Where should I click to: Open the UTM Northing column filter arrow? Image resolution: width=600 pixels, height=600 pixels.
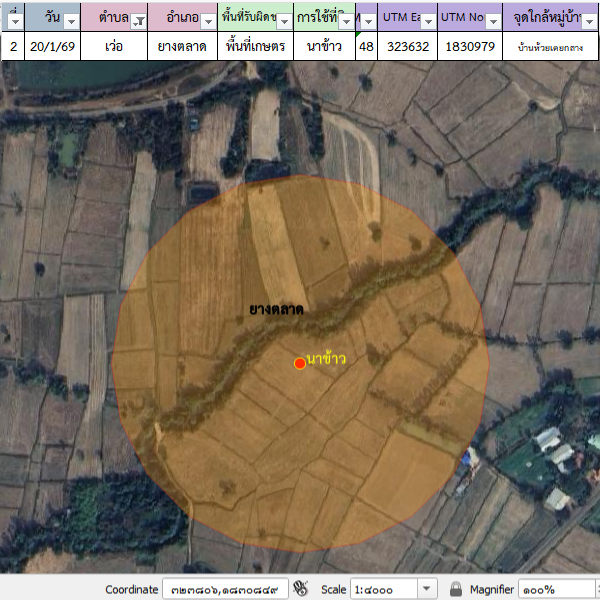492,21
